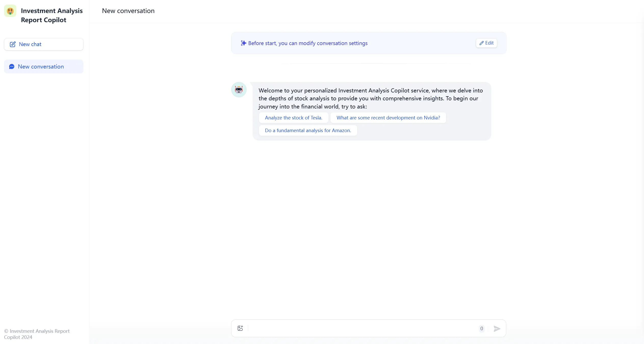
Task: Click the pencil icon on Edit button
Action: tap(481, 43)
